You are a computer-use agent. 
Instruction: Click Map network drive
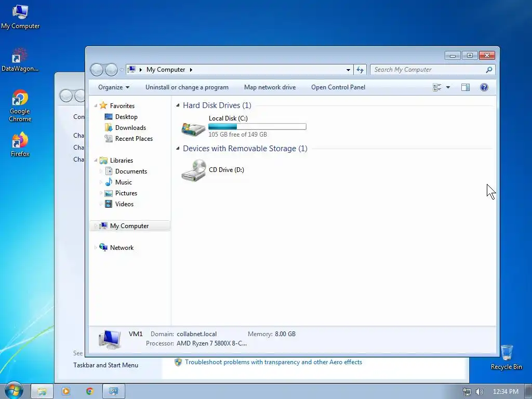270,87
